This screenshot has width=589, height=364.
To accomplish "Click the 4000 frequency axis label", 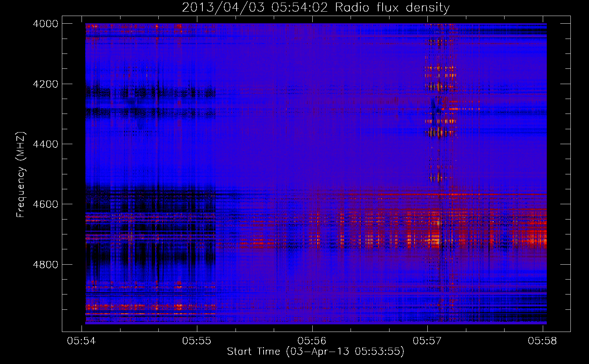I will pyautogui.click(x=46, y=24).
